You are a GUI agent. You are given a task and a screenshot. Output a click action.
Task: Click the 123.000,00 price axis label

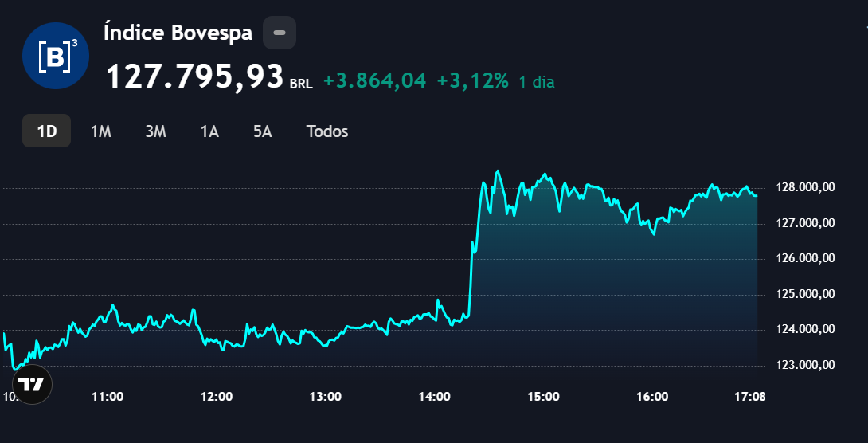click(807, 366)
